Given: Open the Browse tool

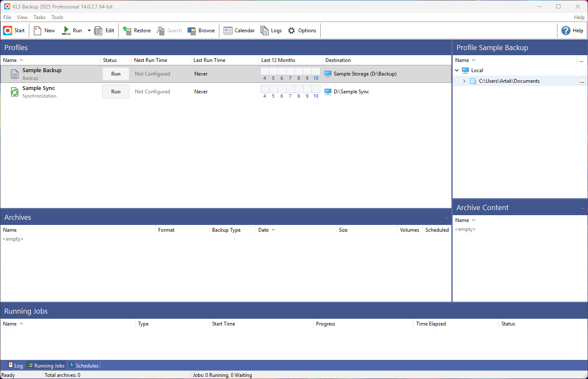Looking at the screenshot, I should pos(192,31).
